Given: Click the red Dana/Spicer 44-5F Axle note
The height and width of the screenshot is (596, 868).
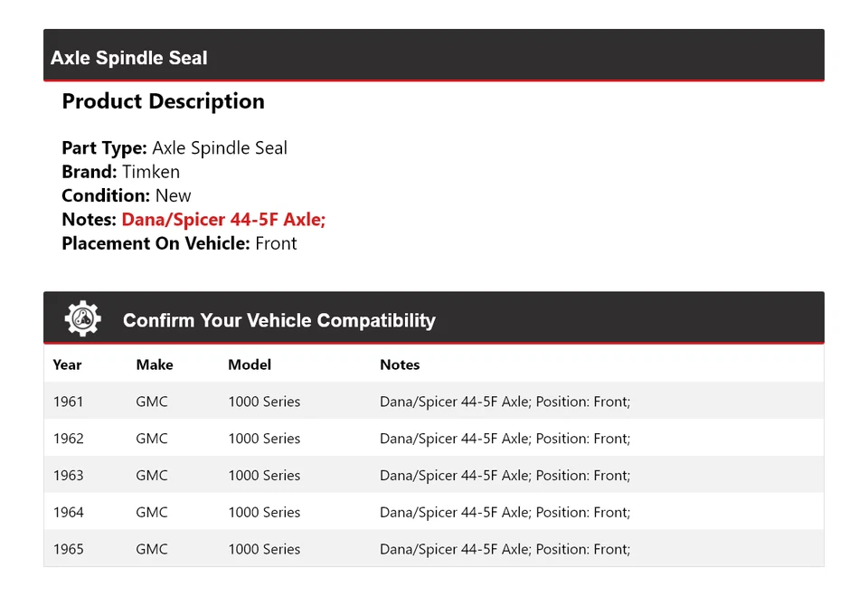Looking at the screenshot, I should [223, 220].
